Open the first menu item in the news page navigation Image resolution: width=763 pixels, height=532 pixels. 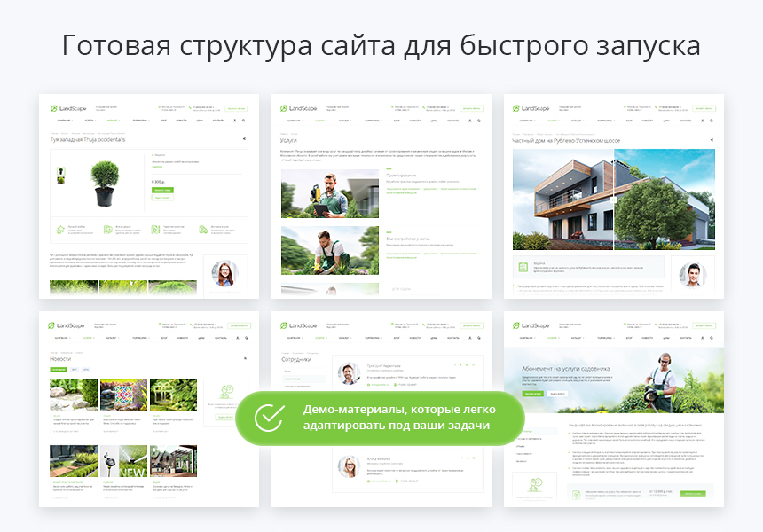tap(66, 338)
